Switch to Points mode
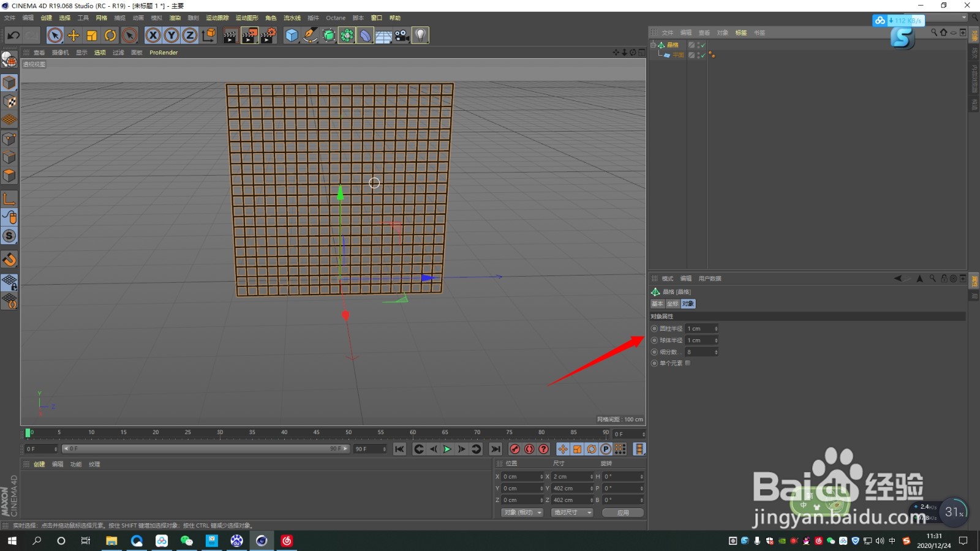The image size is (980, 551). (x=9, y=139)
